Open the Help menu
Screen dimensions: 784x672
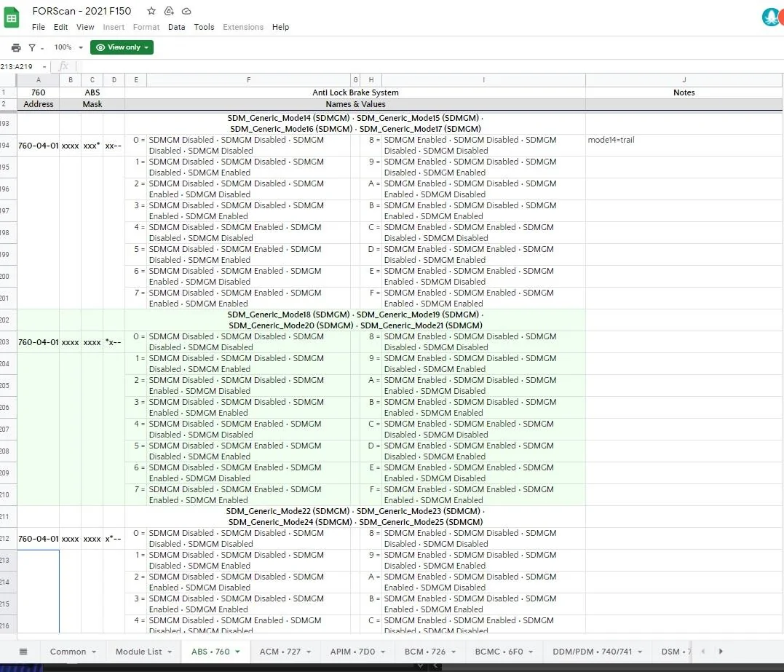(280, 27)
